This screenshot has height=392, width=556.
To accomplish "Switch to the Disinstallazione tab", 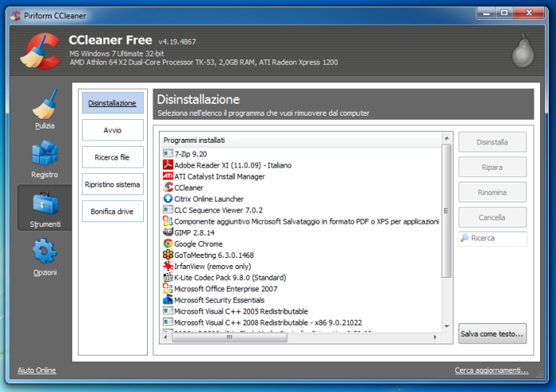I will (x=113, y=103).
